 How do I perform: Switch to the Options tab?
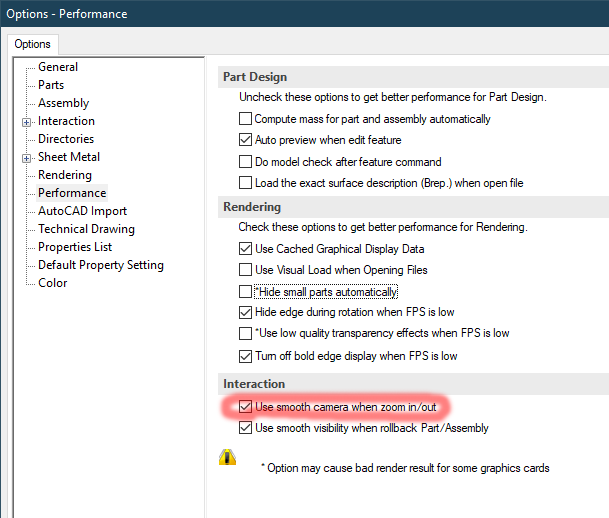[33, 44]
